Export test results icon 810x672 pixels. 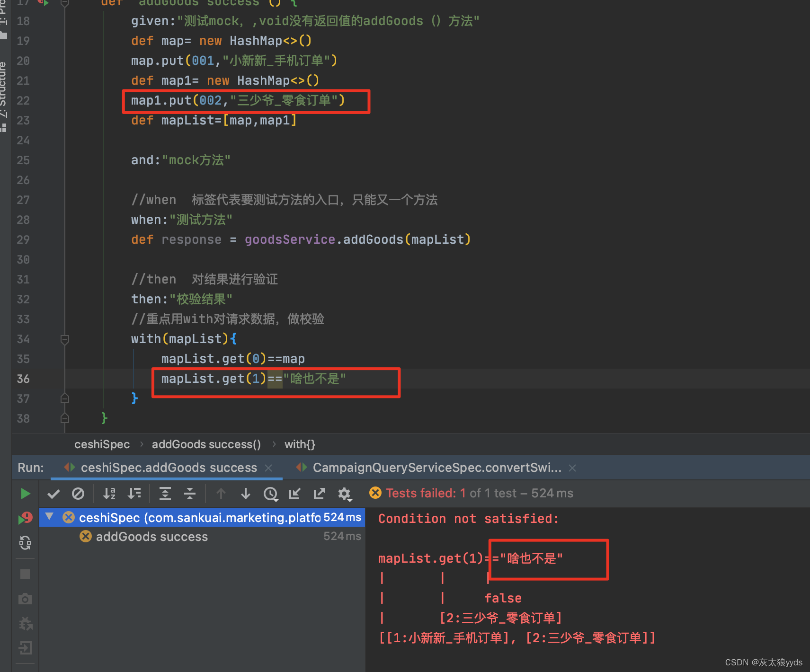320,494
